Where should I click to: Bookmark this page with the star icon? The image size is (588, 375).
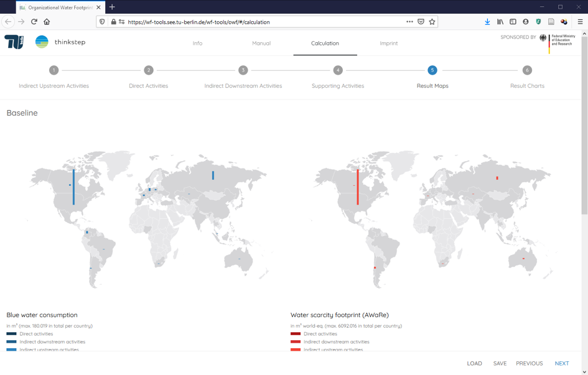point(432,22)
